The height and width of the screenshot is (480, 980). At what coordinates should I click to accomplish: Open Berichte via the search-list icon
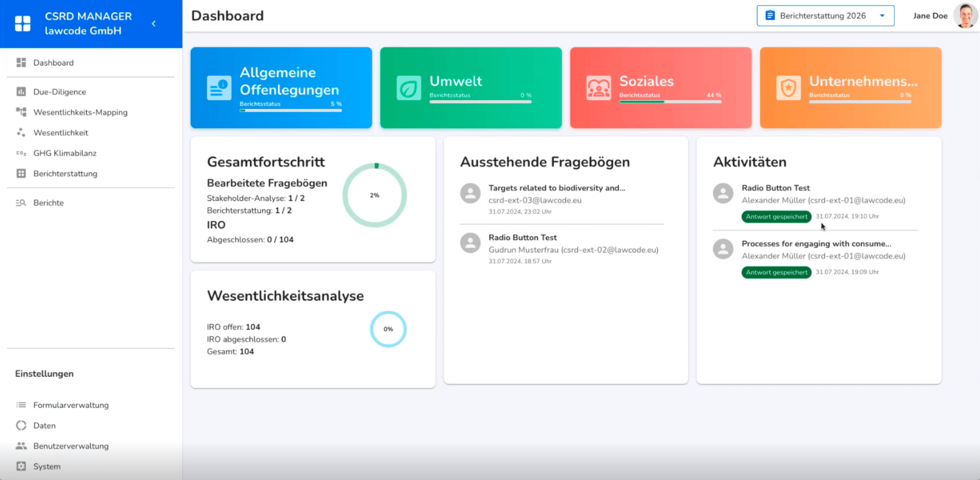[21, 203]
